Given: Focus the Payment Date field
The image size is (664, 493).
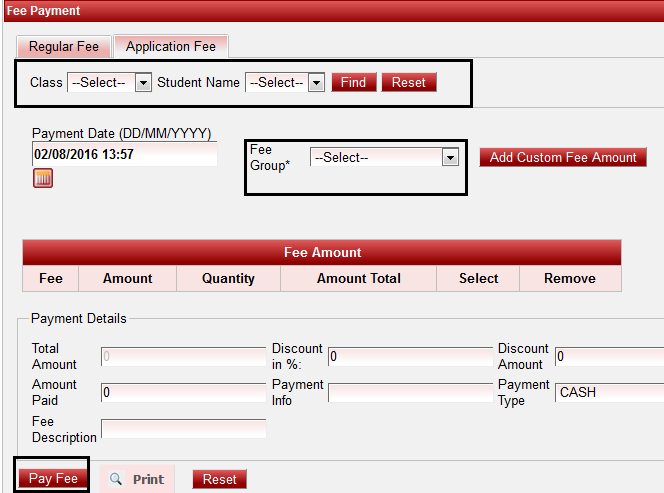Looking at the screenshot, I should click(124, 155).
